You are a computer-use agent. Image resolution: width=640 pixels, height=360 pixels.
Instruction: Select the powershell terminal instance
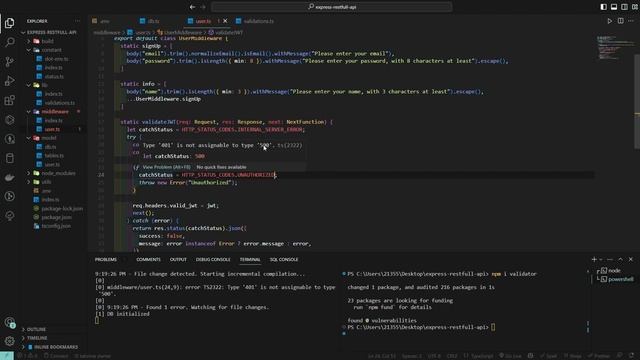620,279
